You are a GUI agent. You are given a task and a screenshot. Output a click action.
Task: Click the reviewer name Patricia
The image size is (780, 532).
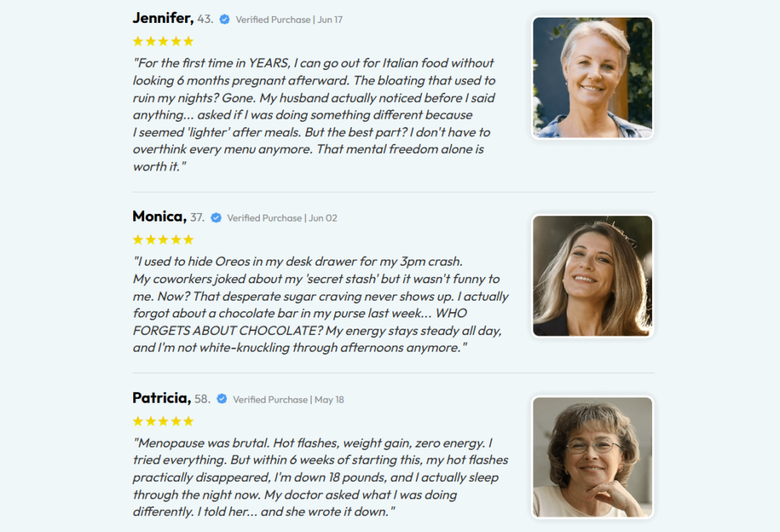click(161, 398)
